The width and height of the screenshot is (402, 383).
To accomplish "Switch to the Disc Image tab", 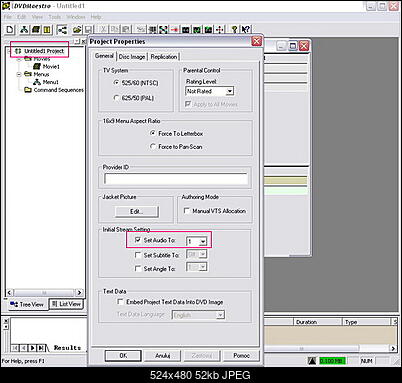I will (x=132, y=57).
